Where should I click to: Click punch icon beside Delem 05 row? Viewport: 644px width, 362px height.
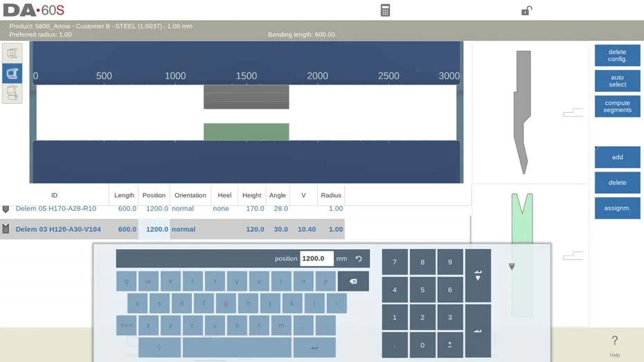[6, 209]
